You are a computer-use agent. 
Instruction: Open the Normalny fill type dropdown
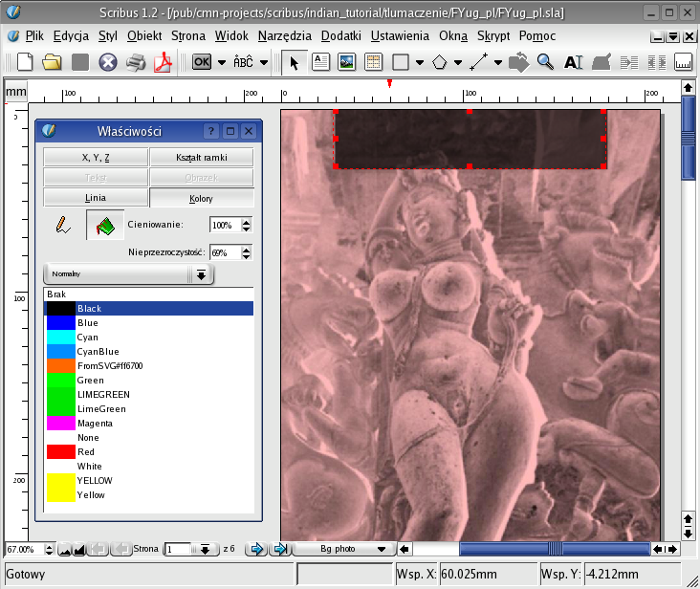128,274
